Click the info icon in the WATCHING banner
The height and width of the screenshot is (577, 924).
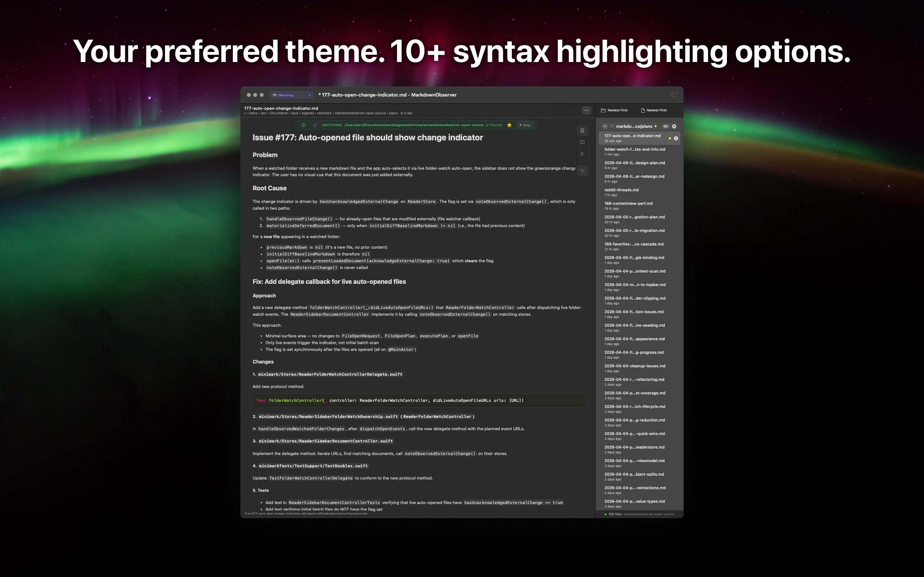pos(304,125)
